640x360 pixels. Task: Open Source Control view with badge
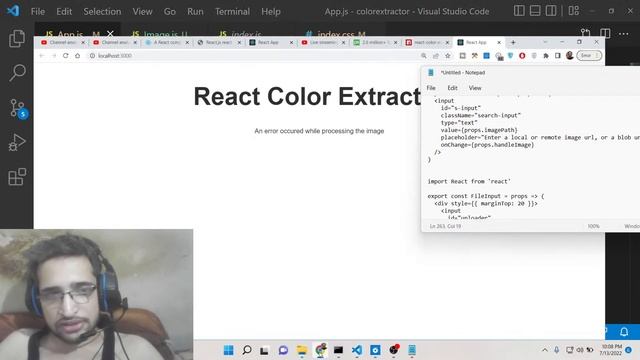pos(18,108)
